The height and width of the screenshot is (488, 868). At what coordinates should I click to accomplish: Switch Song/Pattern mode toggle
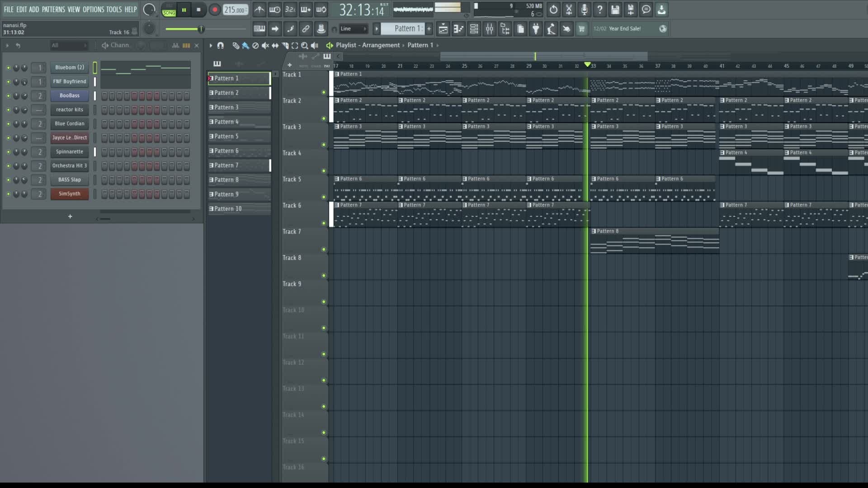169,9
